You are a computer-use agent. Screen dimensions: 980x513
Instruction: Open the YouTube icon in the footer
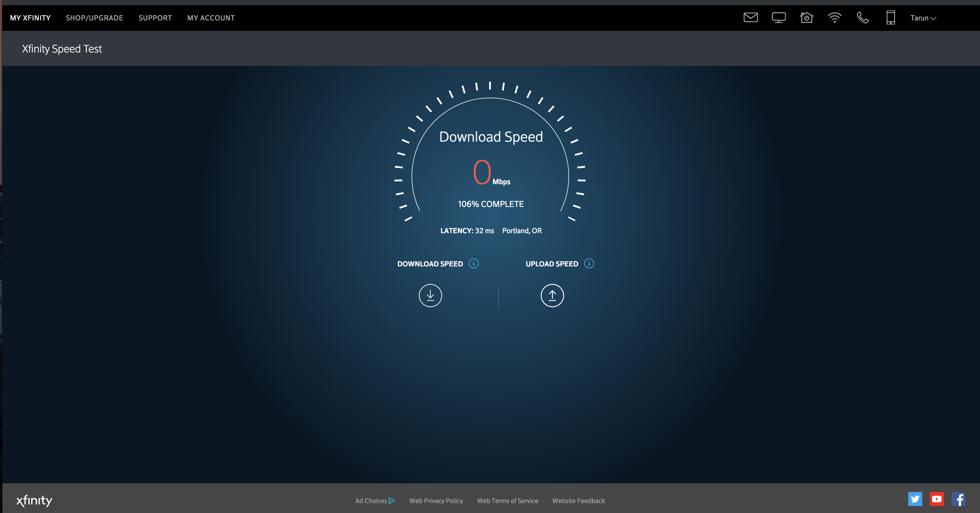pos(937,499)
